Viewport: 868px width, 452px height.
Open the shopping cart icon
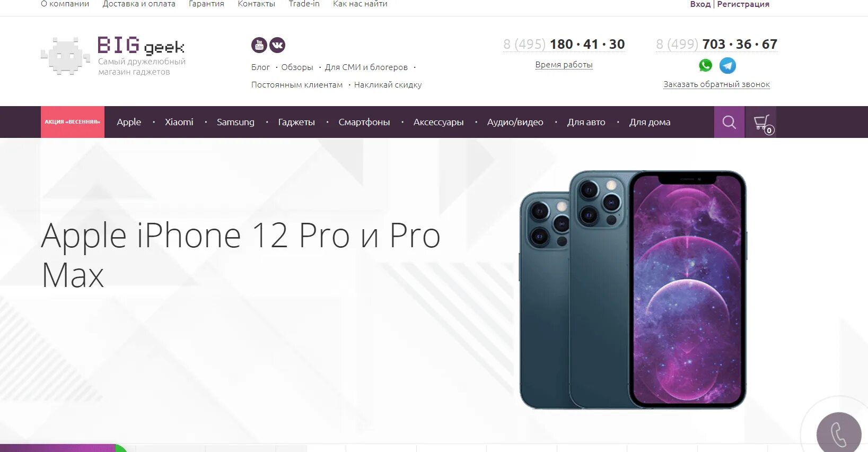click(761, 122)
